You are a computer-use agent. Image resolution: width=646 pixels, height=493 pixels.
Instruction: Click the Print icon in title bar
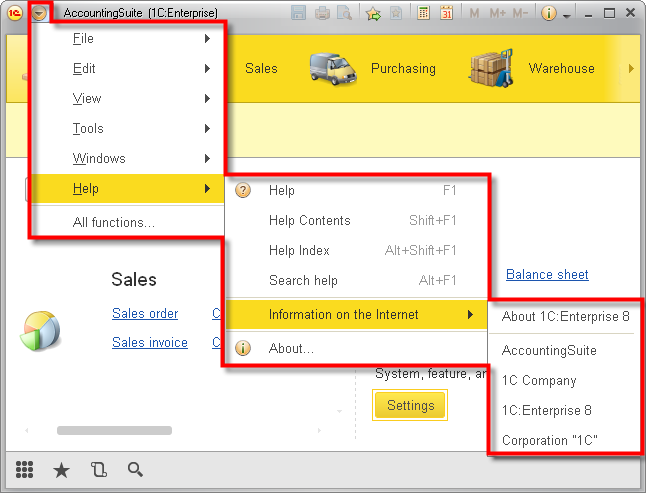click(x=322, y=13)
